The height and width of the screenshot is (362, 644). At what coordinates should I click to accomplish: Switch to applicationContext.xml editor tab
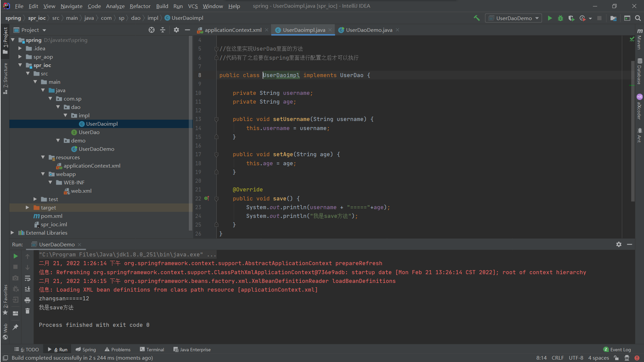(233, 30)
